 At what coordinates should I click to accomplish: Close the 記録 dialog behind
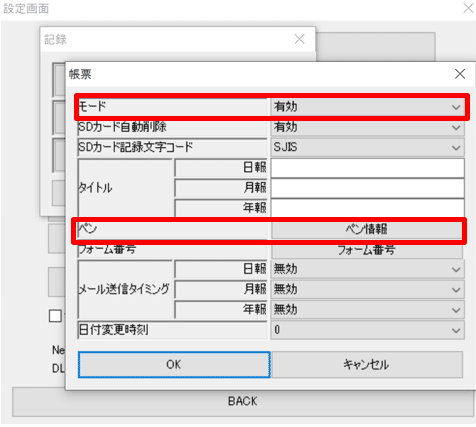point(299,39)
